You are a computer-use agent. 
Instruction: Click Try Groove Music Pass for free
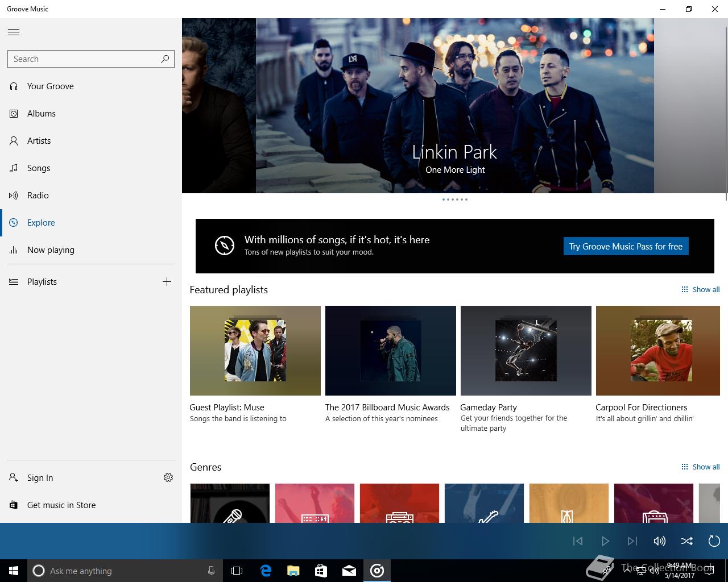coord(626,246)
